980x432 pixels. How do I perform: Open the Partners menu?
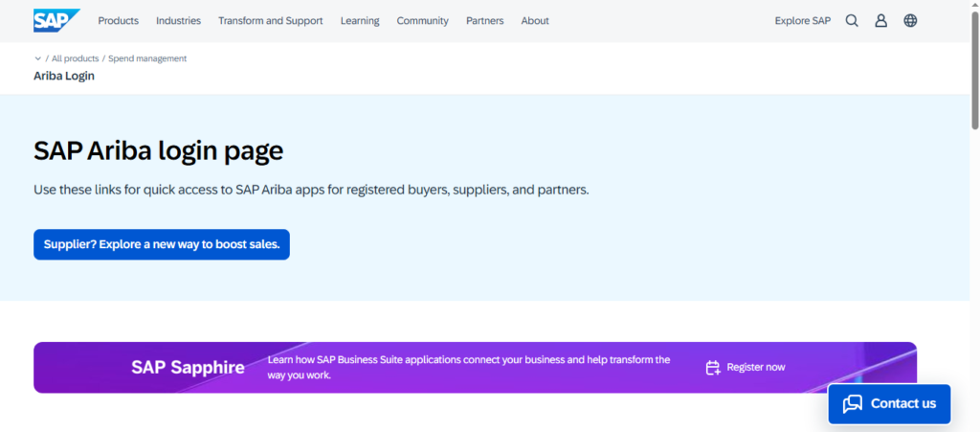[x=485, y=21]
